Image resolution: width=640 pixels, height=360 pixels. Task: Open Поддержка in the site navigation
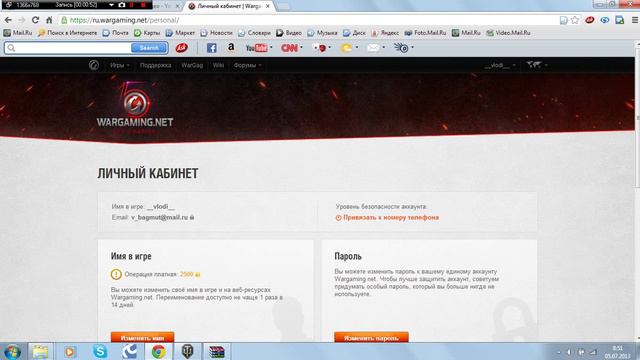pyautogui.click(x=155, y=65)
